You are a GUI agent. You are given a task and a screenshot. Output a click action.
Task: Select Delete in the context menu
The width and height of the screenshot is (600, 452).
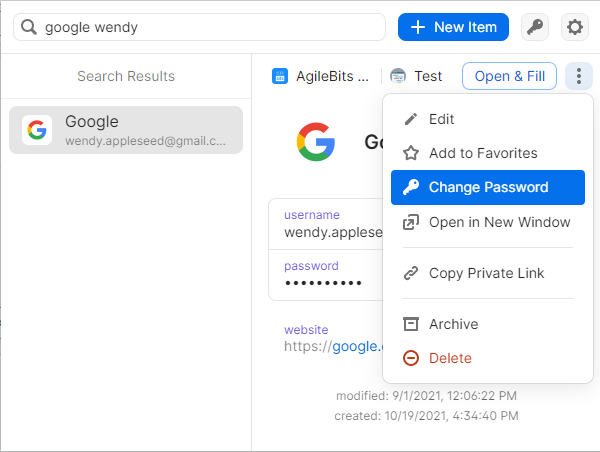click(449, 358)
